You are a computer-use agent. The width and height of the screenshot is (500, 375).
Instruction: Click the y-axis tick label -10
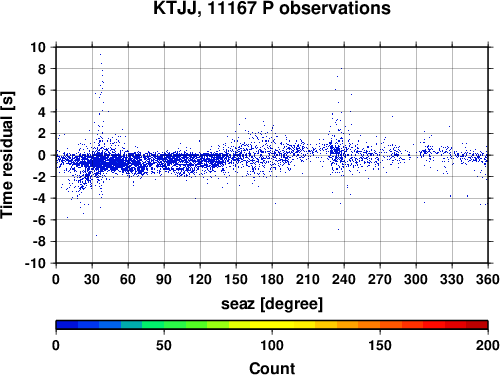click(x=35, y=263)
